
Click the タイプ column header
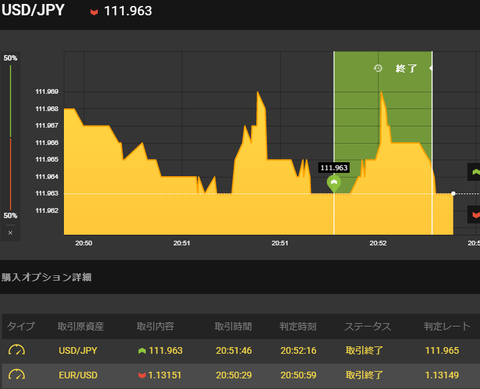click(x=21, y=326)
